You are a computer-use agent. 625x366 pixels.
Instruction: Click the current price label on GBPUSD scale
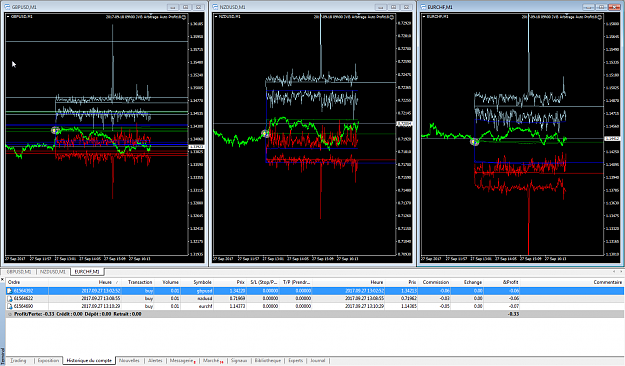pyautogui.click(x=197, y=147)
